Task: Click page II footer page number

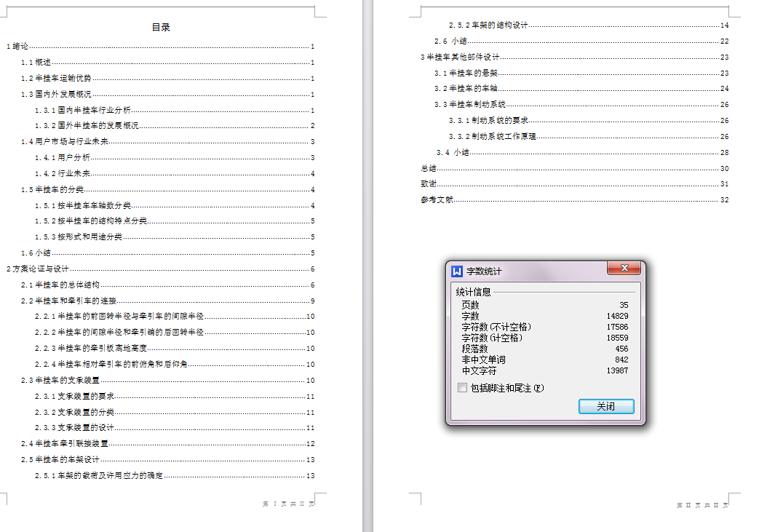Action: pos(702,505)
